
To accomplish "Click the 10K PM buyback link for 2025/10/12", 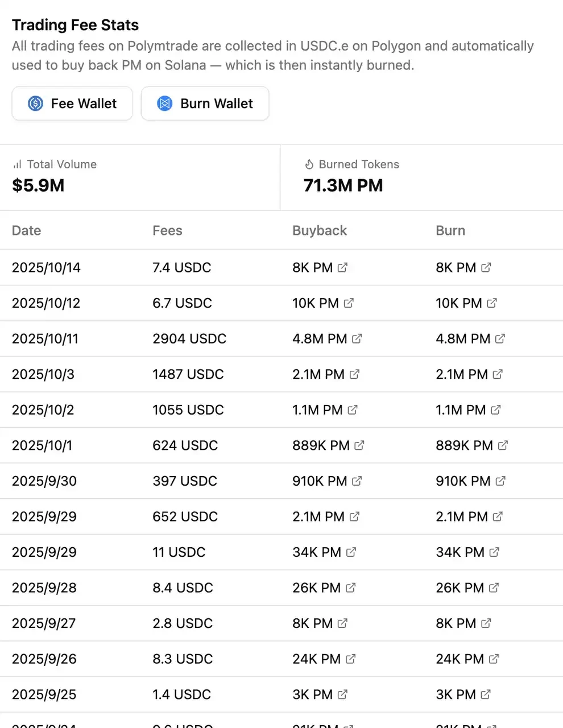I will [347, 303].
